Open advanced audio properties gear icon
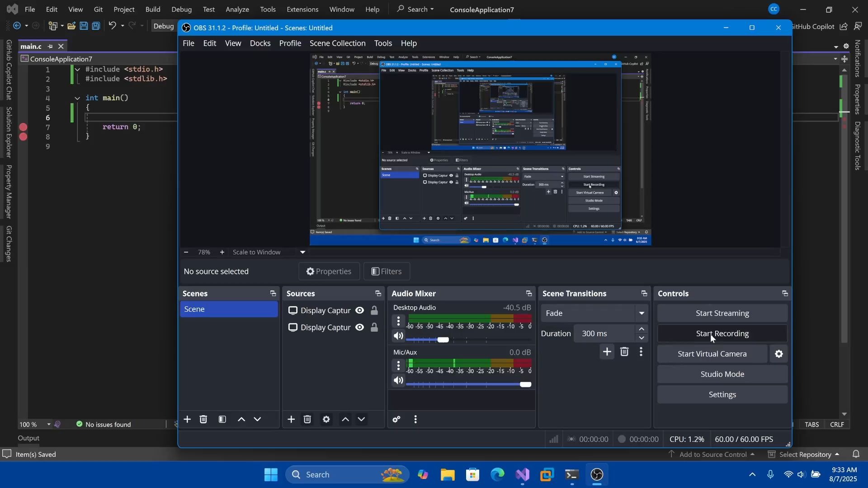868x488 pixels. (x=396, y=420)
